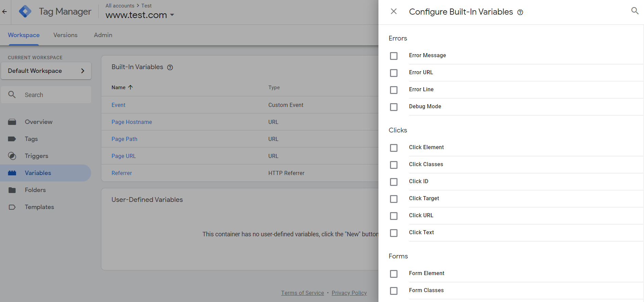Viewport: 644px width, 302px height.
Task: Open the Page Hostname variable
Action: click(x=132, y=122)
